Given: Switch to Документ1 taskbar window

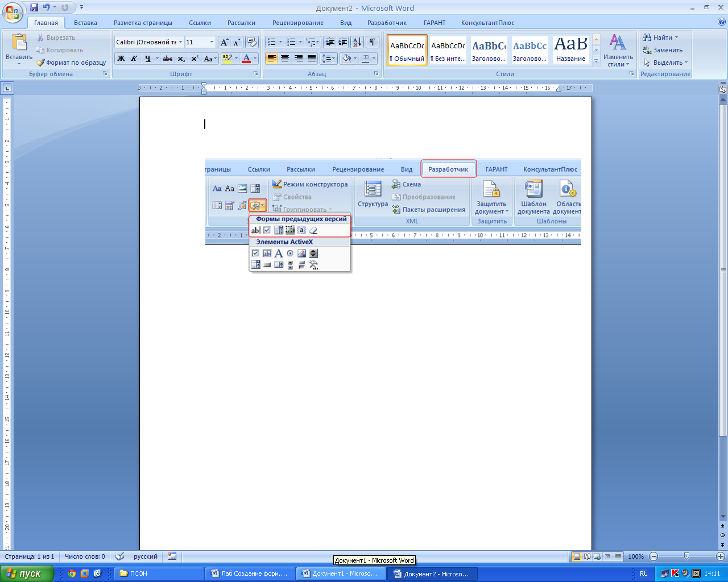Looking at the screenshot, I should click(341, 573).
